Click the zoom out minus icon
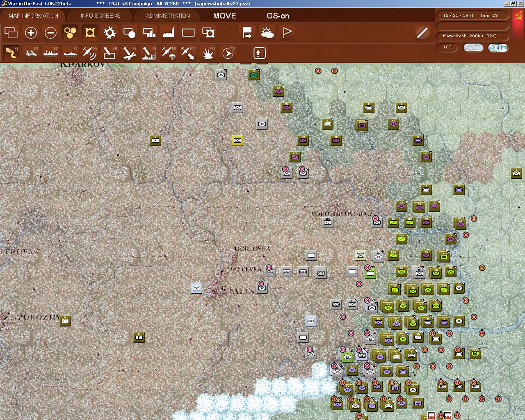Viewport: 525px width, 420px height. click(x=50, y=32)
